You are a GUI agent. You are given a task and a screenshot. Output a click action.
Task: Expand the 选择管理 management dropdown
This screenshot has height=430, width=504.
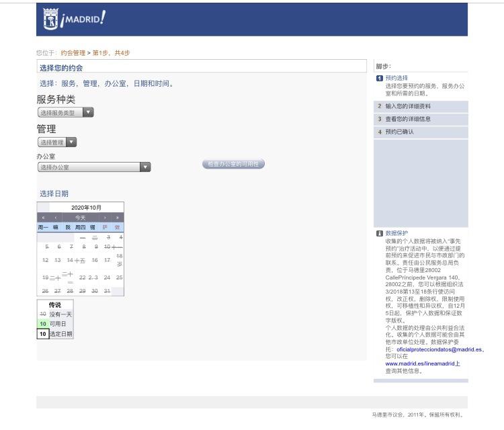[57, 142]
